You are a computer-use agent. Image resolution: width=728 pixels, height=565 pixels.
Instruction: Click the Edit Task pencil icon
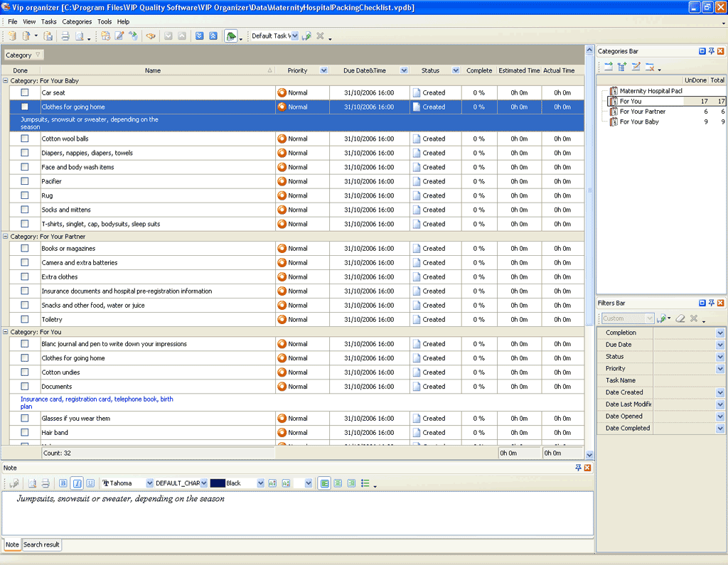tap(119, 36)
